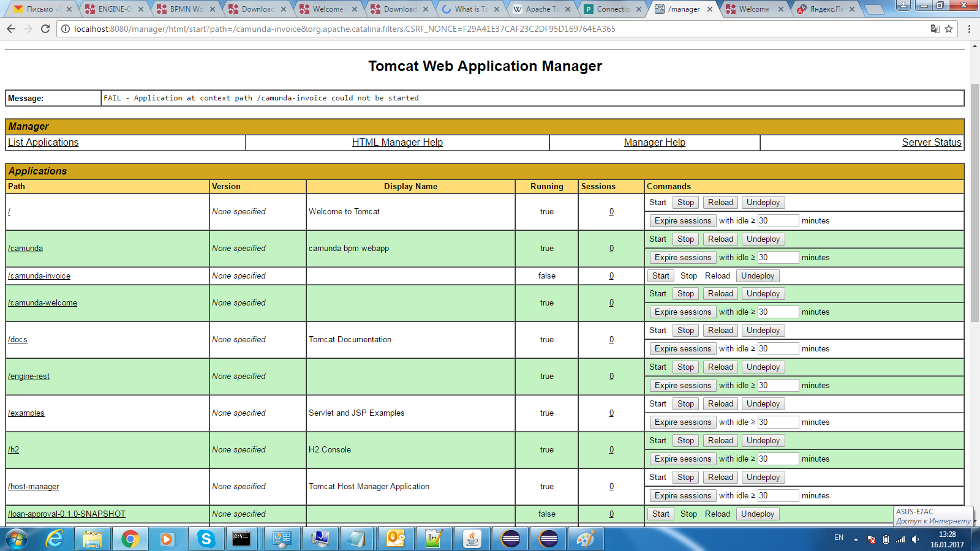Start the /camunda-invoice application
This screenshot has height=551, width=980.
click(x=661, y=276)
